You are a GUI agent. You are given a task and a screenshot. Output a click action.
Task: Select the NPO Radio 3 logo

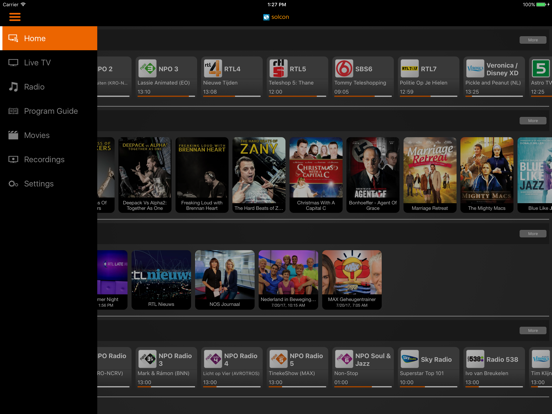[147, 359]
